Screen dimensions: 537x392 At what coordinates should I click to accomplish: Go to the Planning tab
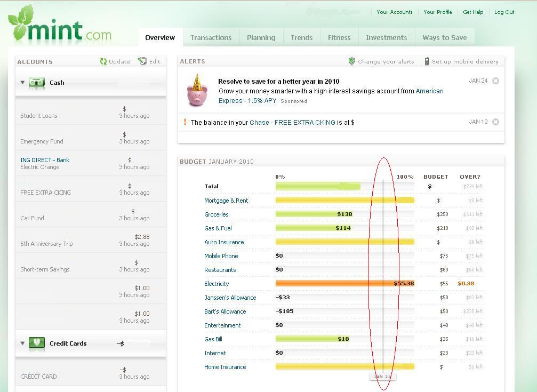261,37
